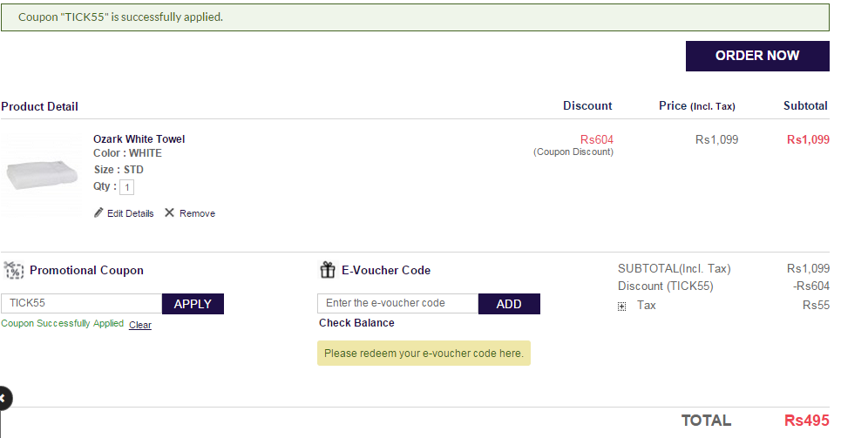The width and height of the screenshot is (868, 438).
Task: Click the white towel product thumbnail
Action: [x=41, y=174]
